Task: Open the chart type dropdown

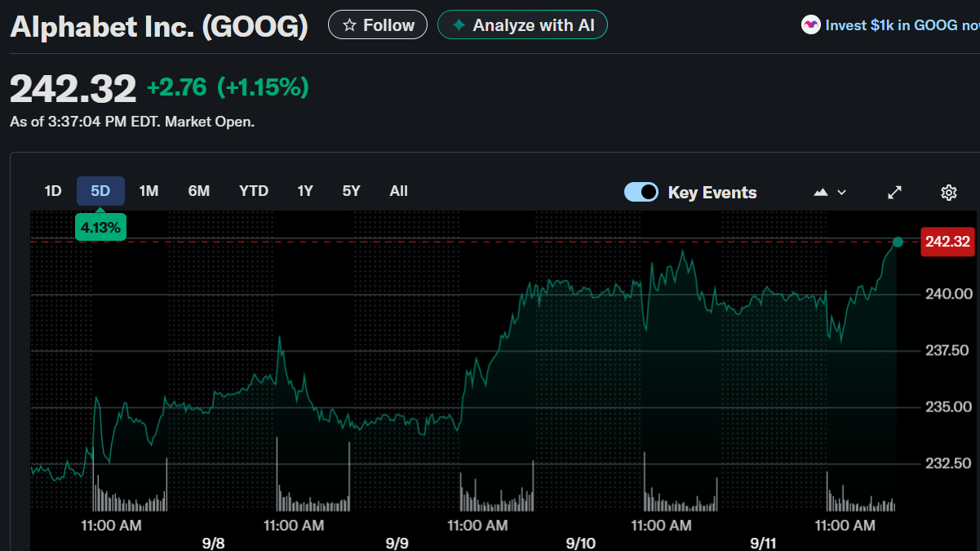Action: tap(831, 193)
